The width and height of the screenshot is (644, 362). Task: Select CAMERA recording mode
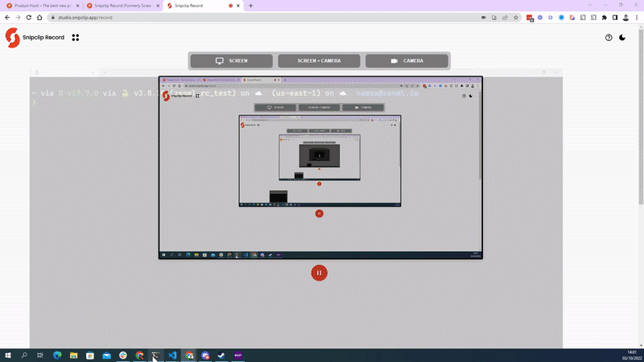(407, 61)
